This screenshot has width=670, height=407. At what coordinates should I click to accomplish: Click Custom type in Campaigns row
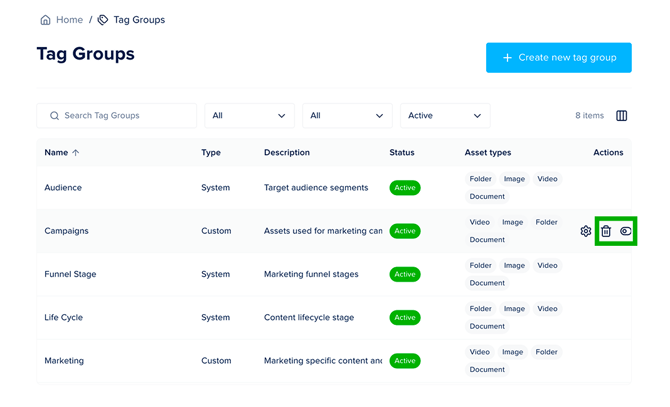click(x=216, y=231)
